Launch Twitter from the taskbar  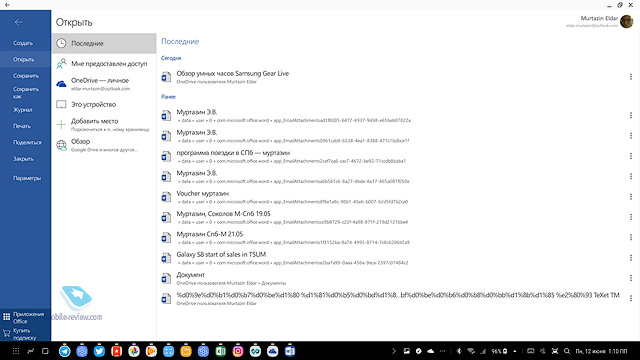[99, 351]
